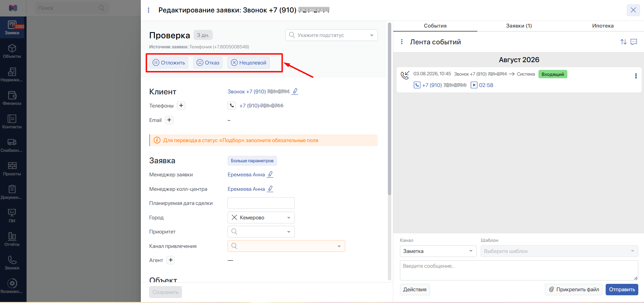Open the Снабжение sidebar section
The image size is (644, 303).
(12, 145)
